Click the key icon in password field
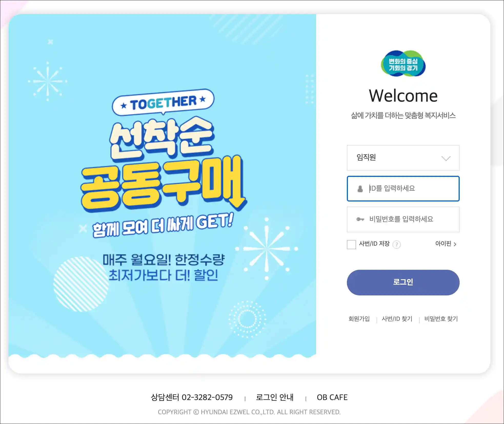This screenshot has height=424, width=504. (360, 219)
